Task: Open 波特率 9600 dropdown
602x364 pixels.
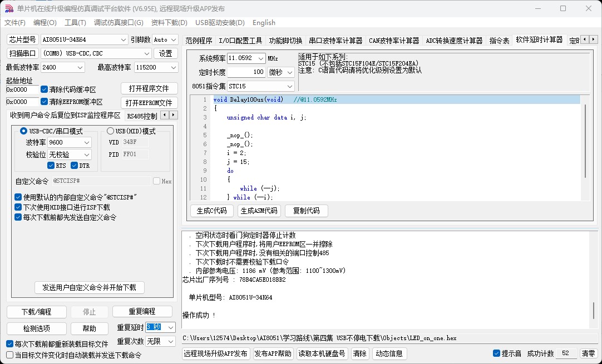Action: (x=70, y=142)
